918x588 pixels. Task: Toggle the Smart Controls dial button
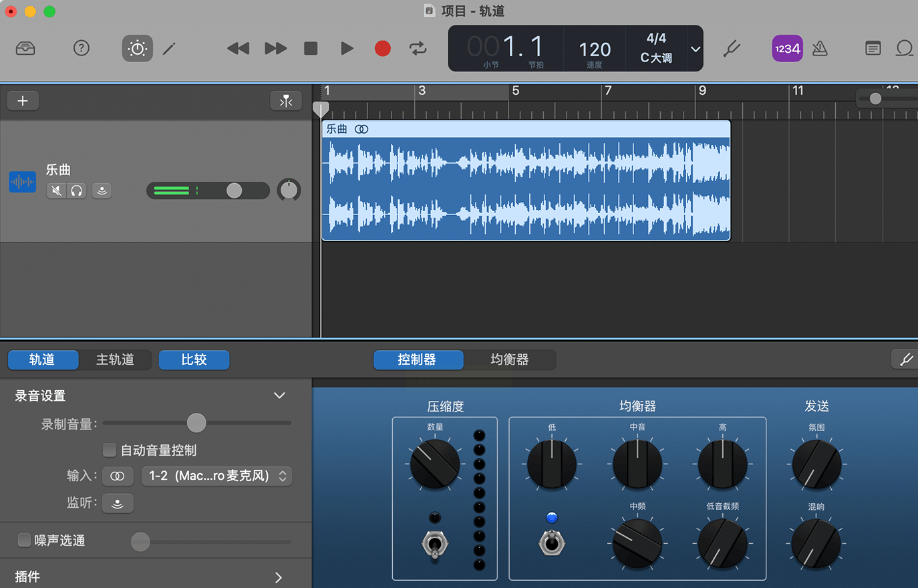(x=137, y=48)
